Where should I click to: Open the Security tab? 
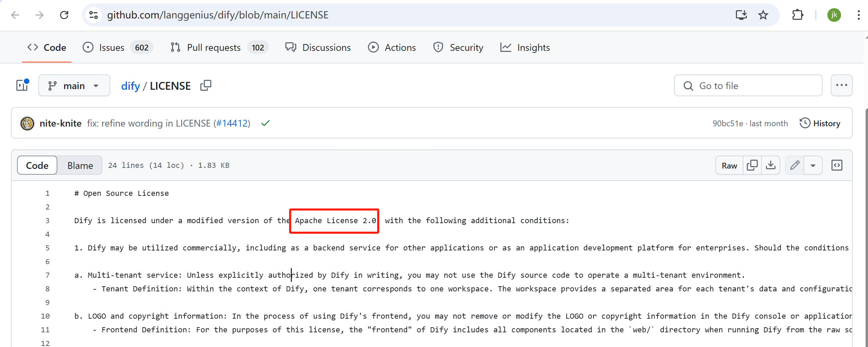458,47
